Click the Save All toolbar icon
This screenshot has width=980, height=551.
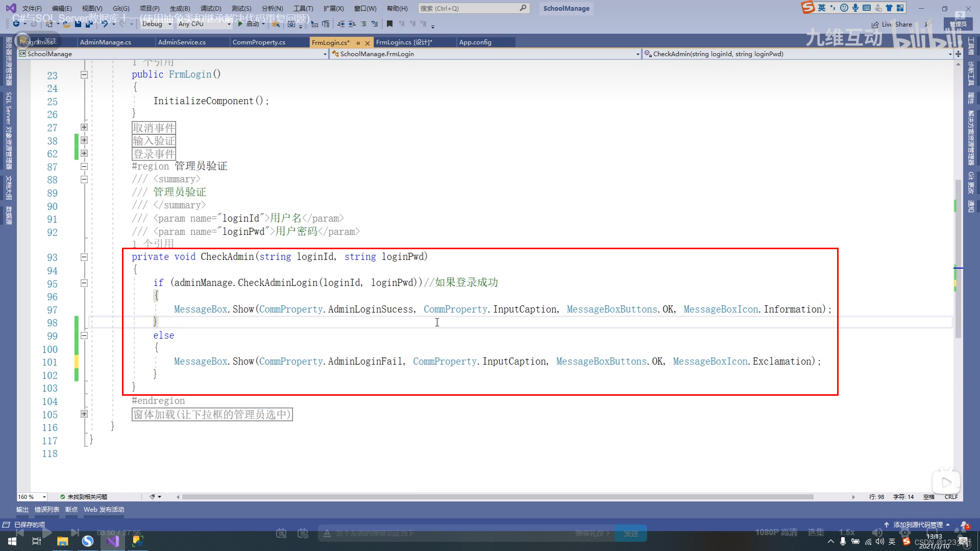(x=89, y=24)
